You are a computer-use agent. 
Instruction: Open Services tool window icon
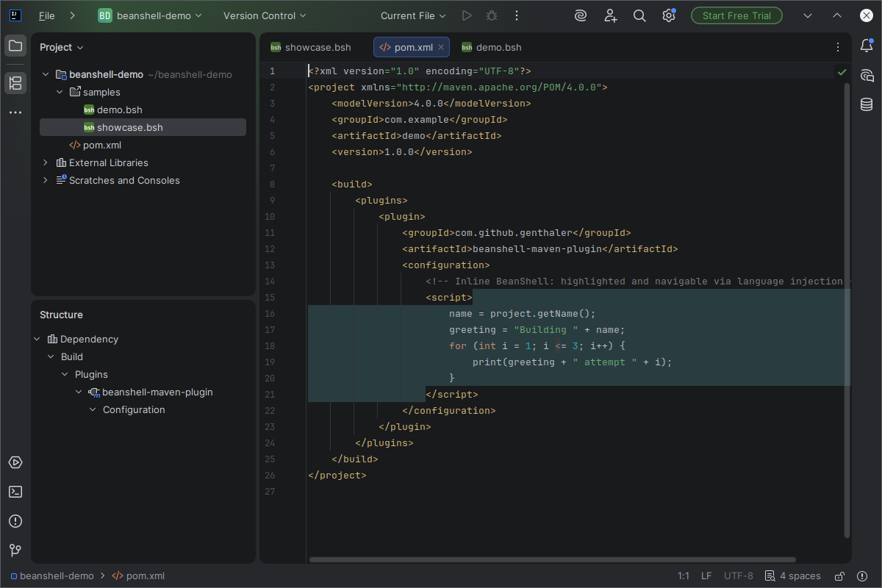pyautogui.click(x=15, y=462)
